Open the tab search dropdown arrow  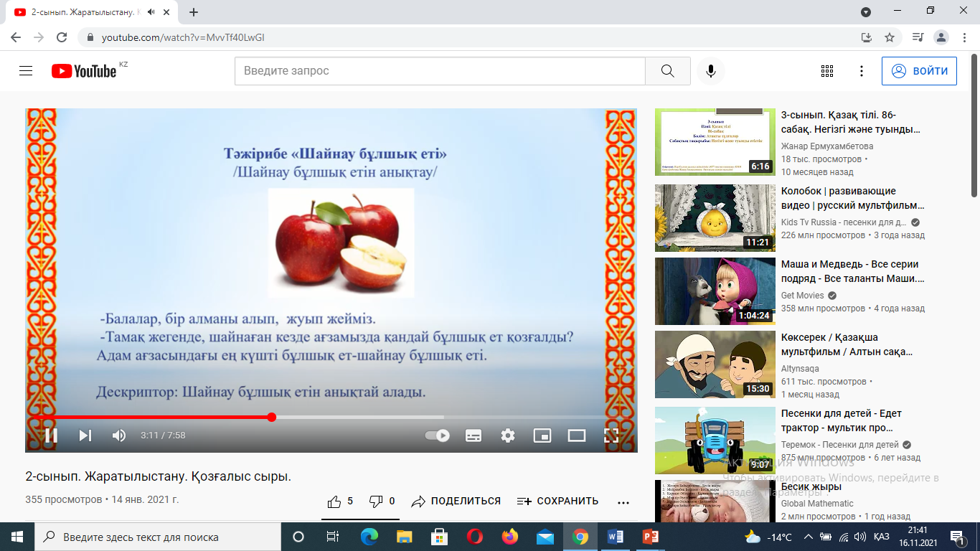866,12
